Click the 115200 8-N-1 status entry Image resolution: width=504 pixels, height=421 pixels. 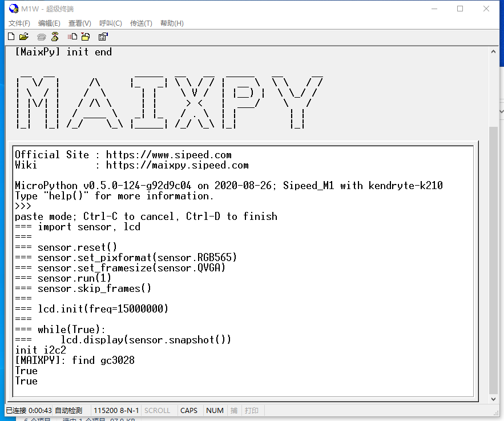(116, 410)
